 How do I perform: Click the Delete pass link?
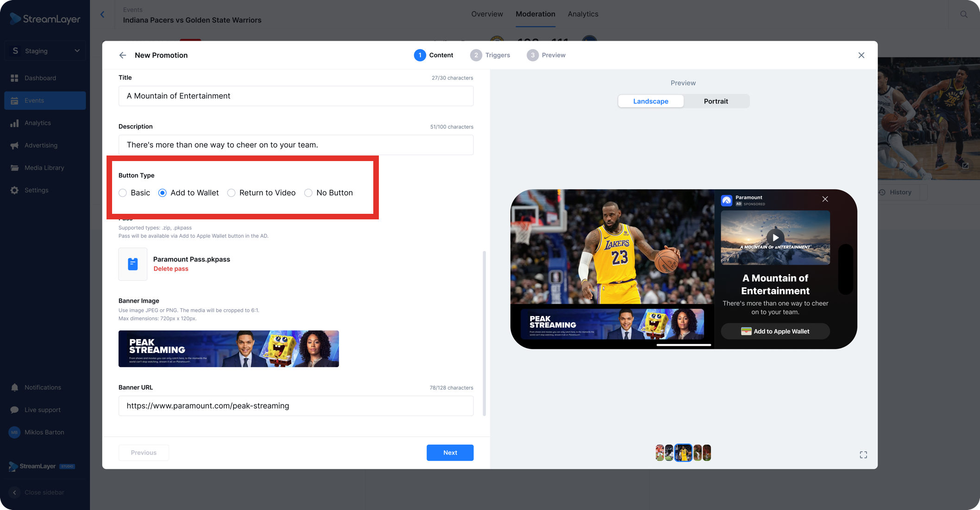point(171,269)
